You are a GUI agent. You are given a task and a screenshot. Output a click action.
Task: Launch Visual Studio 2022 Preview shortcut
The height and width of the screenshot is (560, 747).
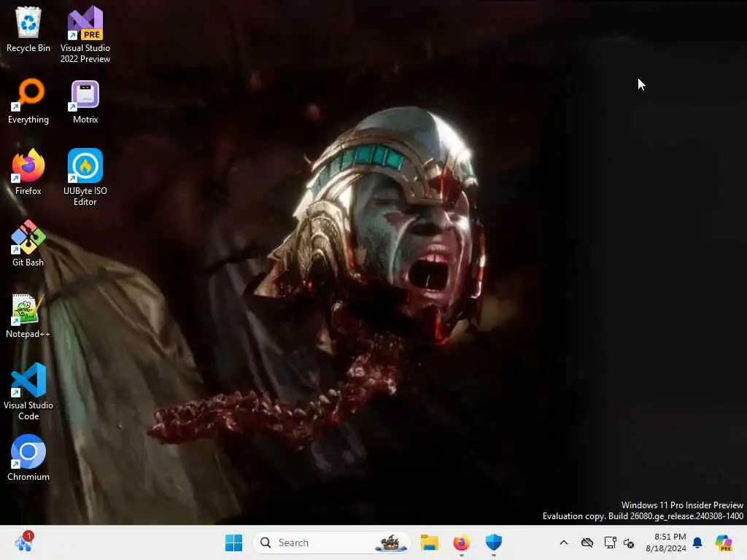[x=85, y=34]
